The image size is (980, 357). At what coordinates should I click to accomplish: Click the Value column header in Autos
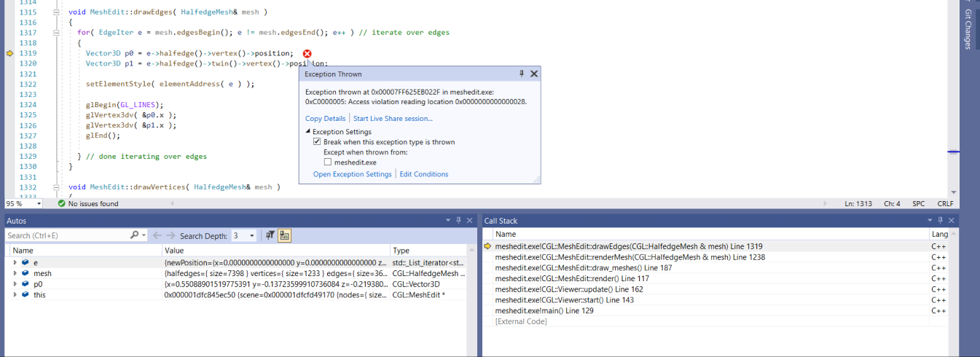(x=276, y=250)
